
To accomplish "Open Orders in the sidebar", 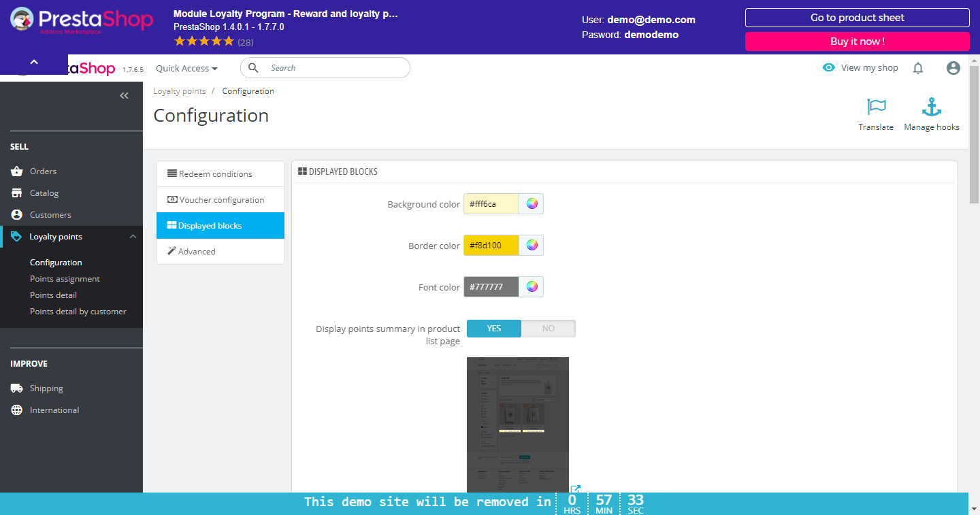I will pyautogui.click(x=44, y=171).
